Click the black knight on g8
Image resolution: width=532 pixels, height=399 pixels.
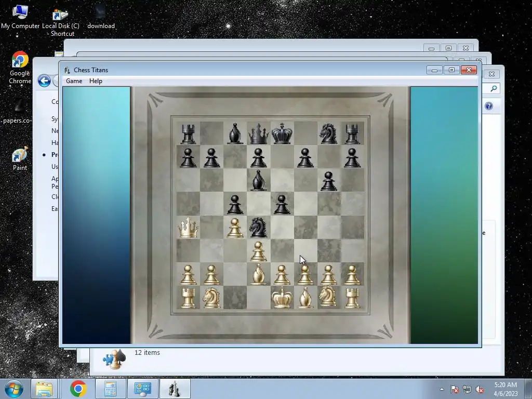click(328, 134)
